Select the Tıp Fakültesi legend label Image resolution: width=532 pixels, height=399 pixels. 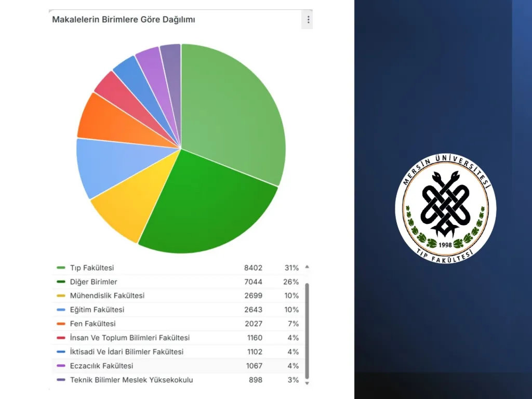(x=92, y=268)
